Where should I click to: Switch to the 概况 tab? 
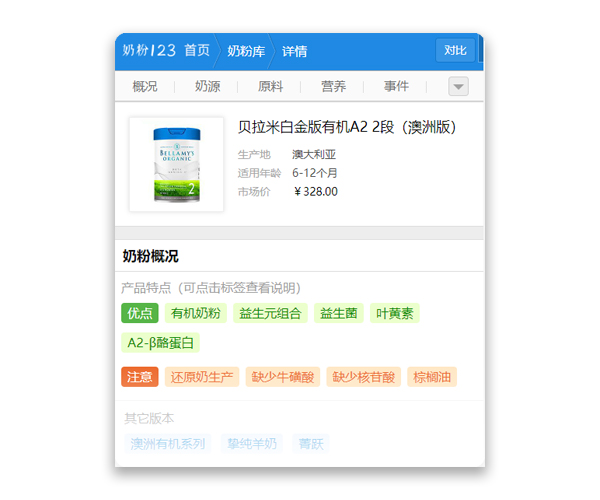[x=145, y=87]
